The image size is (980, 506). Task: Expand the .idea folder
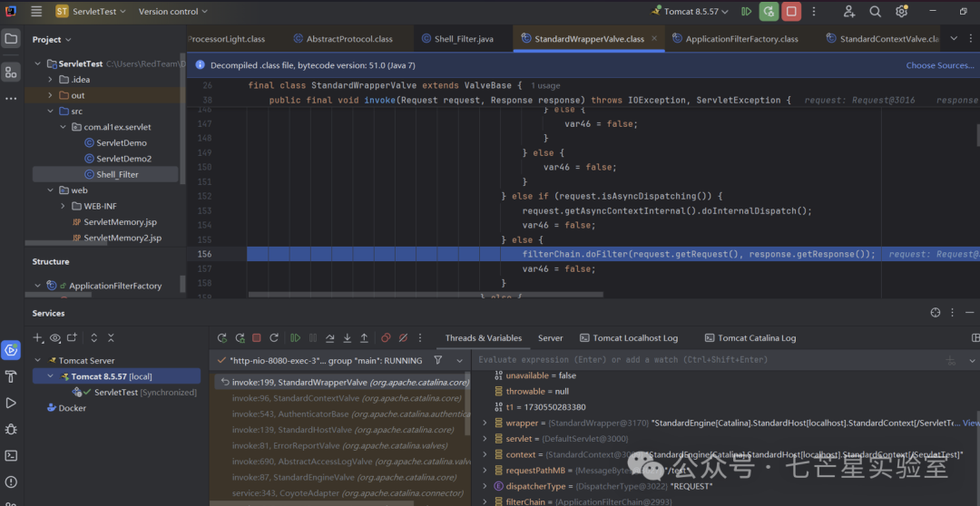50,79
